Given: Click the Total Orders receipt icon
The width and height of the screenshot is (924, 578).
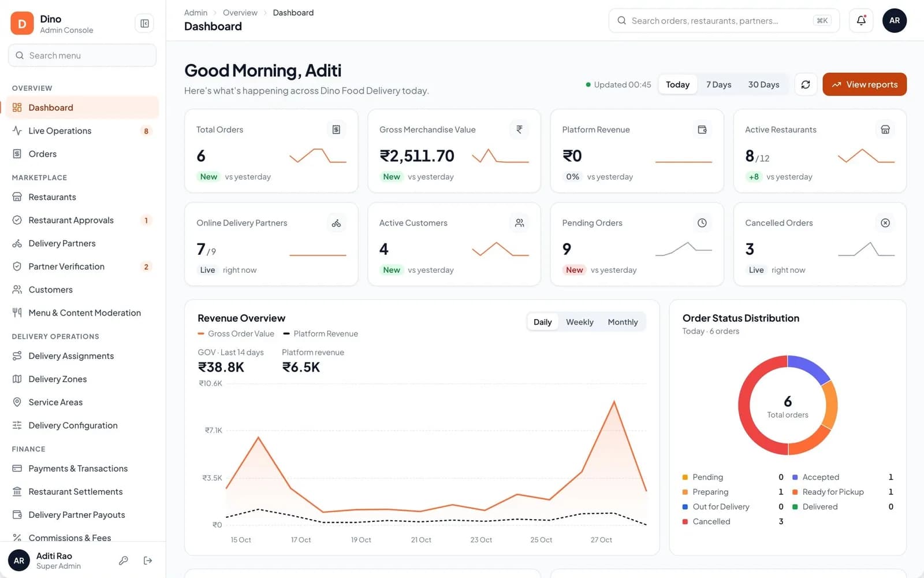Looking at the screenshot, I should (x=336, y=129).
